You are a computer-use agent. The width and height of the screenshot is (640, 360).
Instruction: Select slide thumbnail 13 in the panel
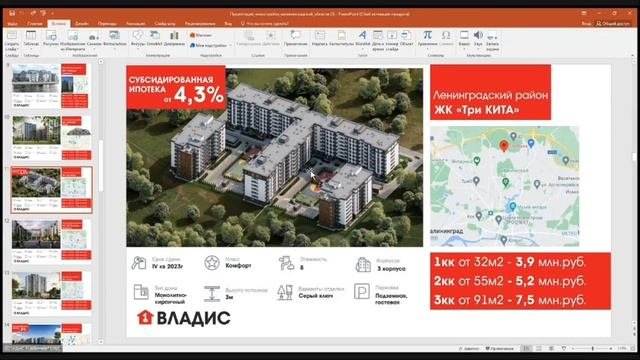tap(51, 293)
